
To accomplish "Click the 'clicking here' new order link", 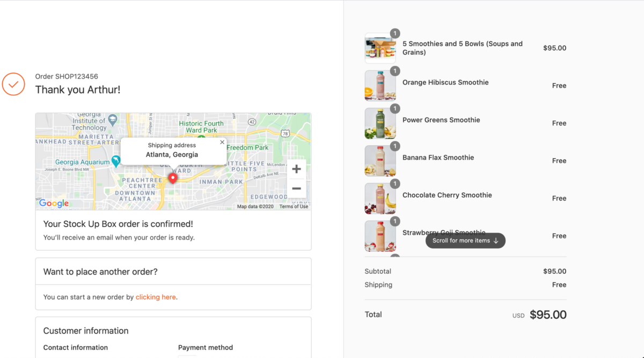I will [x=156, y=297].
